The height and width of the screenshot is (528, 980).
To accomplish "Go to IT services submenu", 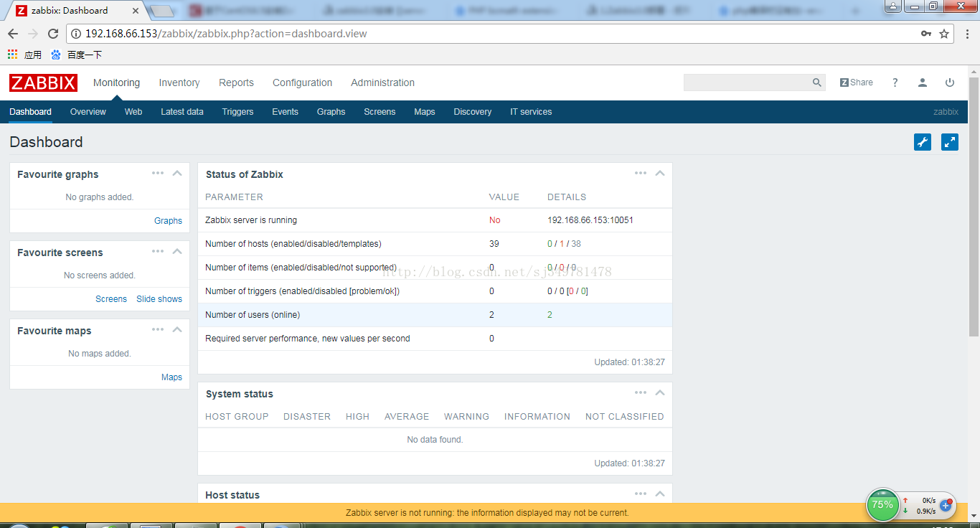I will click(531, 112).
